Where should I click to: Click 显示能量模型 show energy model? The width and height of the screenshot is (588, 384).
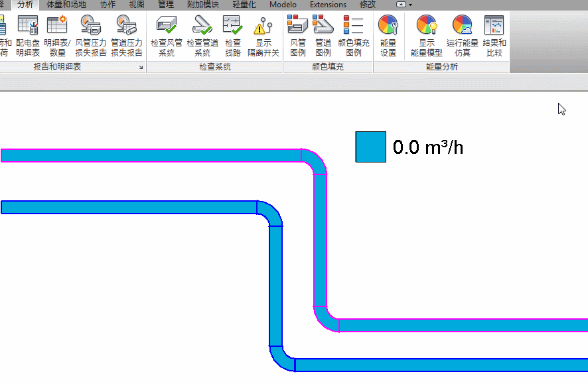coord(426,36)
